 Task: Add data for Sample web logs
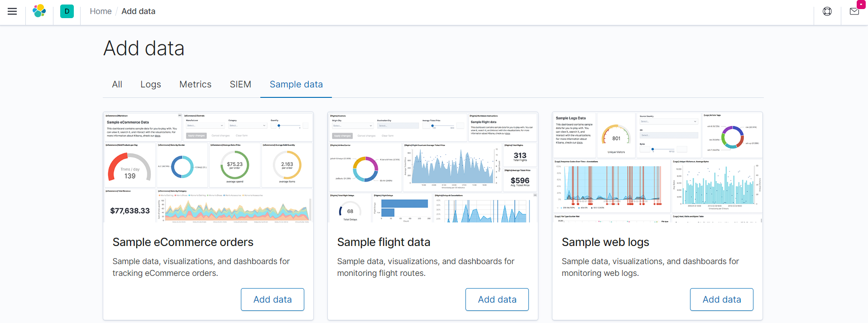click(x=722, y=299)
